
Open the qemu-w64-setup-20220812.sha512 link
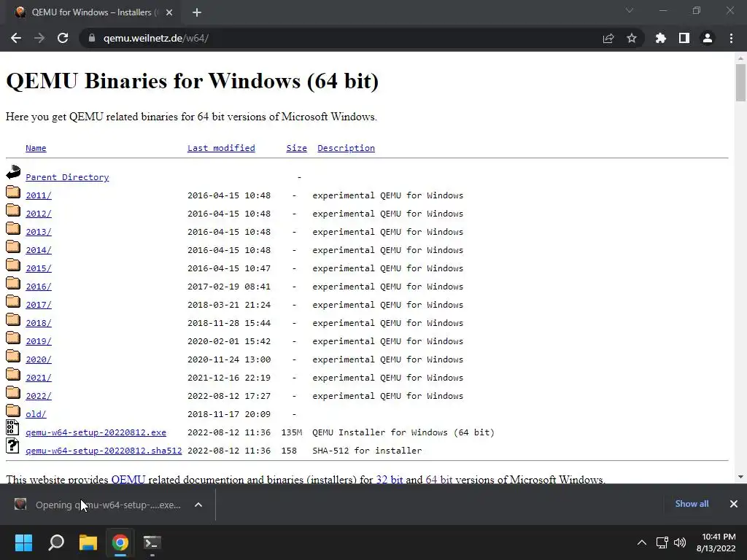point(104,451)
